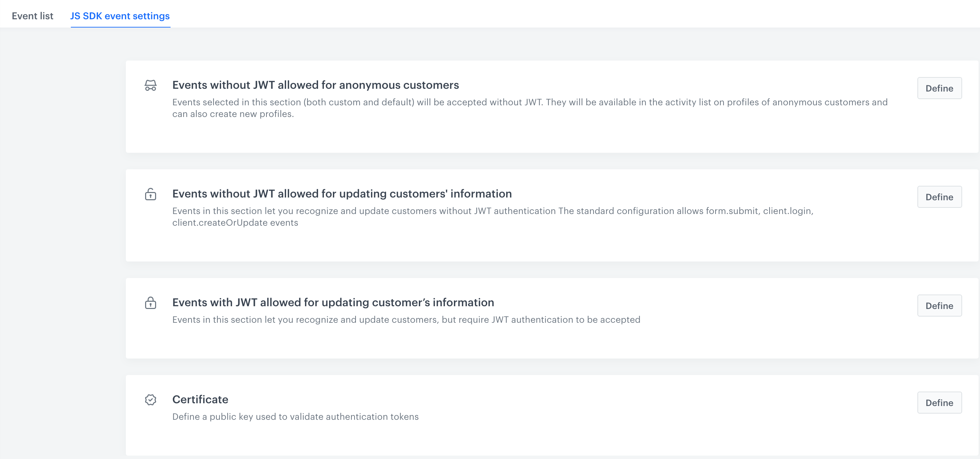Open Define for events with JWT section
The width and height of the screenshot is (980, 459).
[x=939, y=306]
